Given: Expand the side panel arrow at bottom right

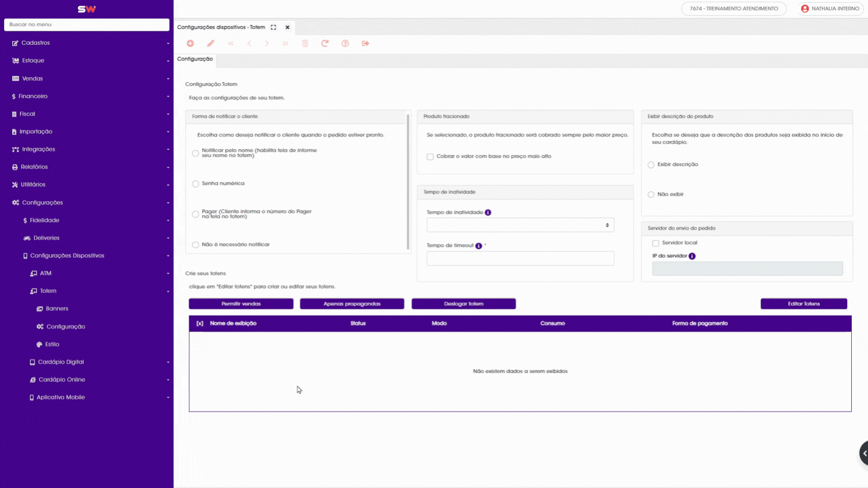Looking at the screenshot, I should tap(864, 453).
